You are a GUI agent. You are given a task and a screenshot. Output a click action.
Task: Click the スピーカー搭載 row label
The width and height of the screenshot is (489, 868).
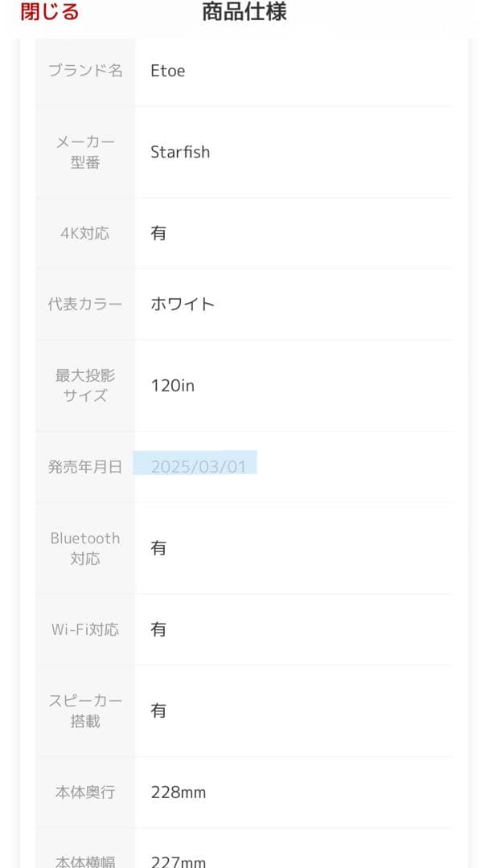coord(85,710)
